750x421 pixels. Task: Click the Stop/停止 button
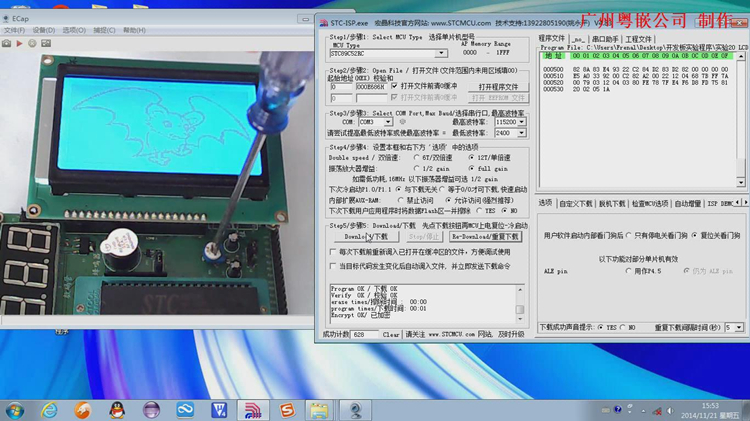coord(424,237)
